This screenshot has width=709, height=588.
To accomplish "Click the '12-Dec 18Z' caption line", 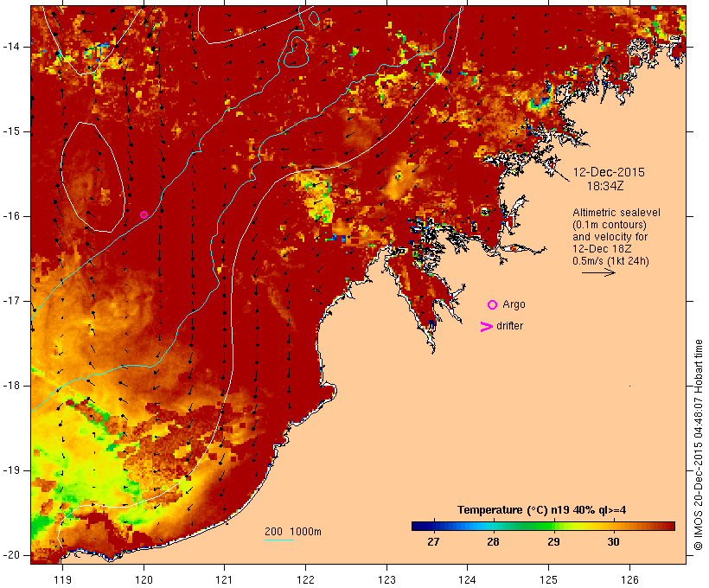I will 602,249.
